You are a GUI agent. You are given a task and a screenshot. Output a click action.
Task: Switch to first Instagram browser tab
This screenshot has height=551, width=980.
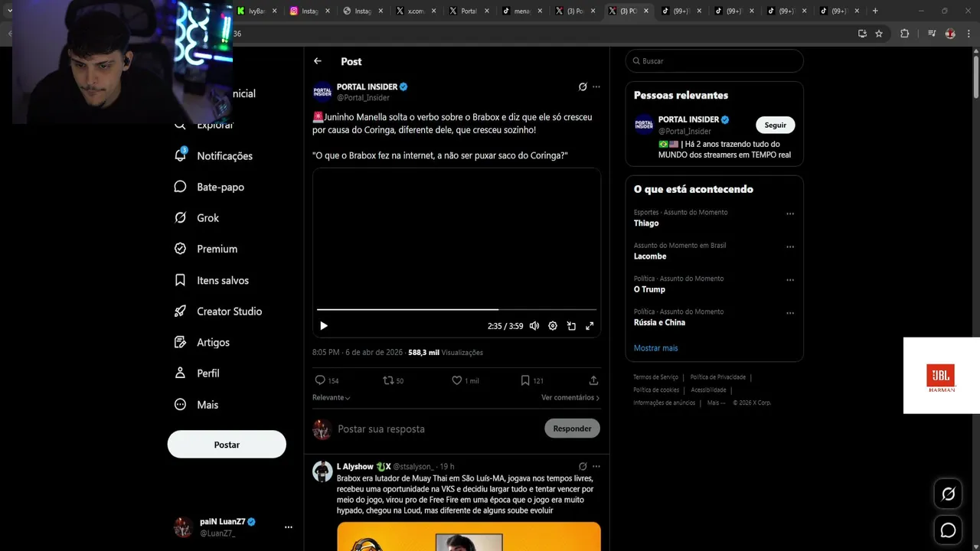(305, 11)
